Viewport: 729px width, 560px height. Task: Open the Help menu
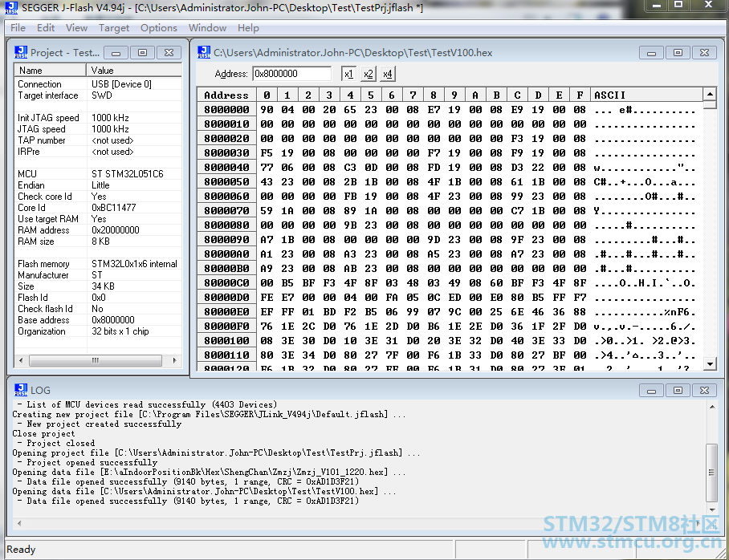(x=248, y=28)
